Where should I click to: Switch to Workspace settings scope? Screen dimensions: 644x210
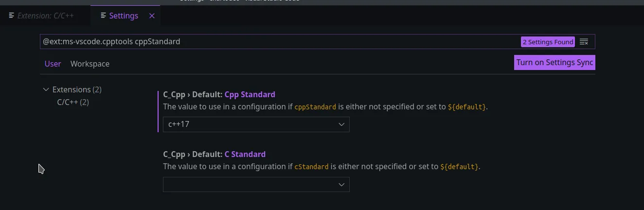pyautogui.click(x=90, y=64)
